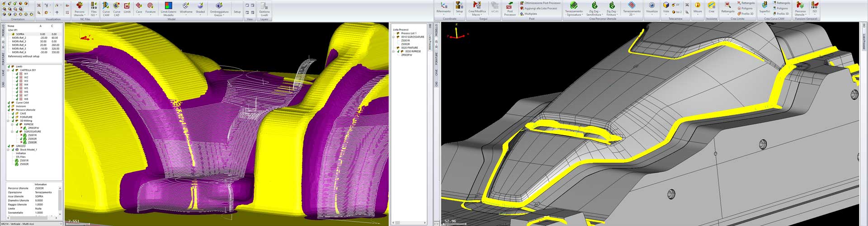Open Terrazzamento Sgrossatura dropdown
Image resolution: width=868 pixels, height=226 pixels.
pos(574,9)
